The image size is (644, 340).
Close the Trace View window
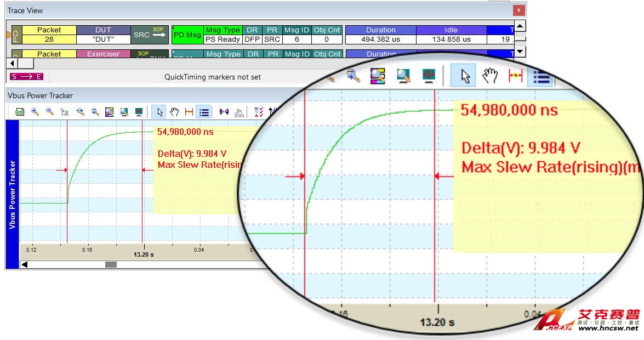[x=518, y=10]
